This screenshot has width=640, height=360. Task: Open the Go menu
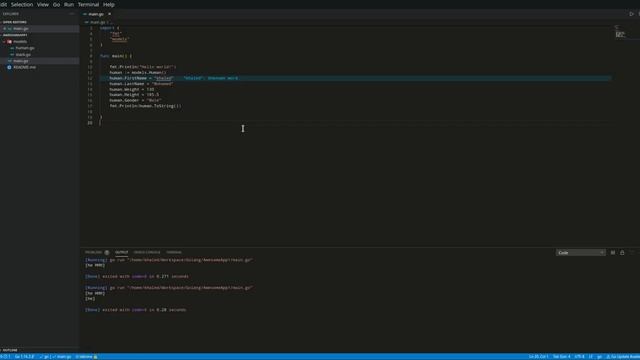click(x=56, y=4)
